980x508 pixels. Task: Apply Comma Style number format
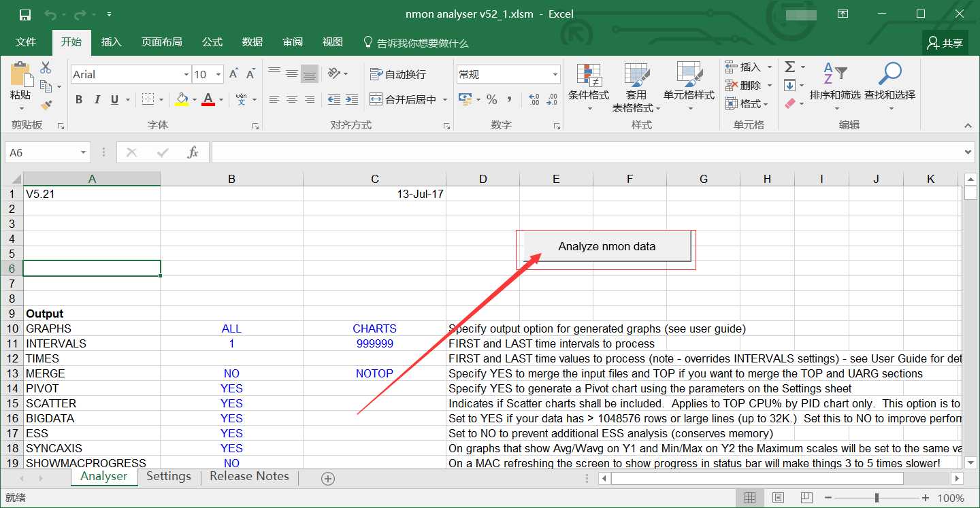[510, 99]
